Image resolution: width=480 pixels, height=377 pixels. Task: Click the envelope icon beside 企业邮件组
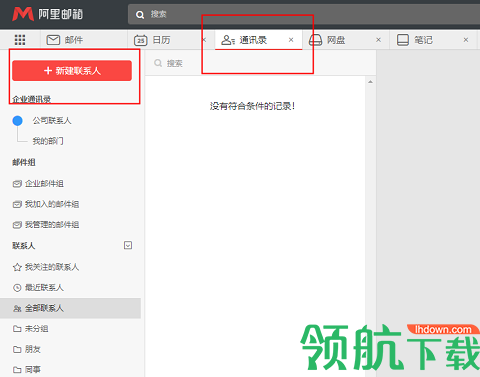pyautogui.click(x=17, y=184)
